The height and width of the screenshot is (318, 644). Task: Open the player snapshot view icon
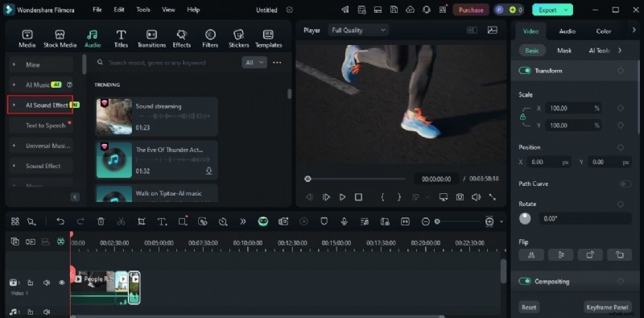(x=492, y=30)
